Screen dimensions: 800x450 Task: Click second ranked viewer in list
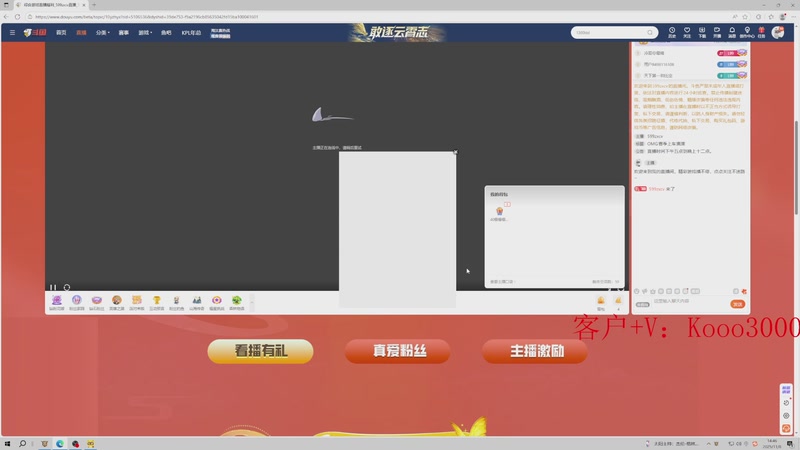691,64
